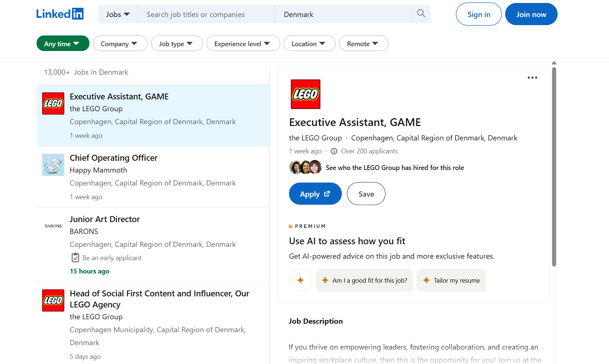The image size is (609, 364).
Task: Click LEGO logo on Head of Social listing
Action: 53,300
